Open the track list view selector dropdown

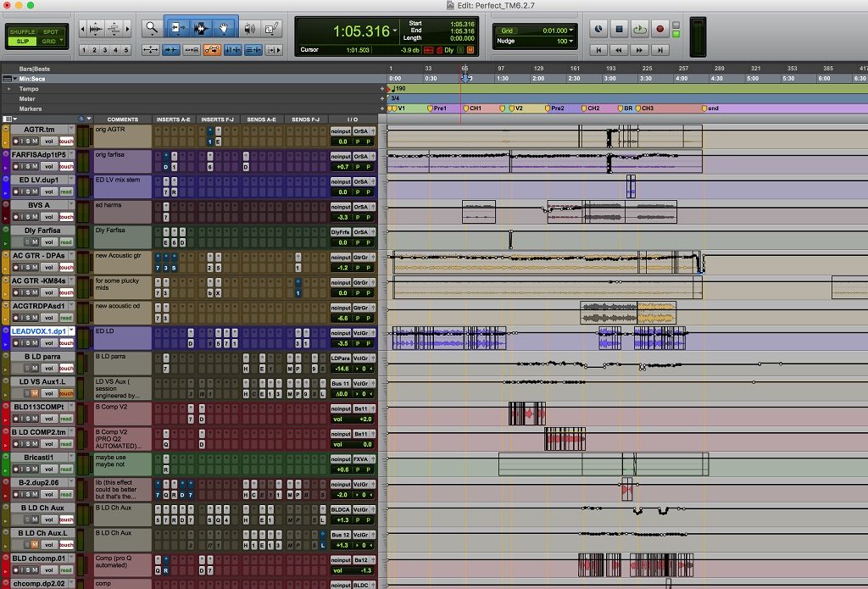10,119
